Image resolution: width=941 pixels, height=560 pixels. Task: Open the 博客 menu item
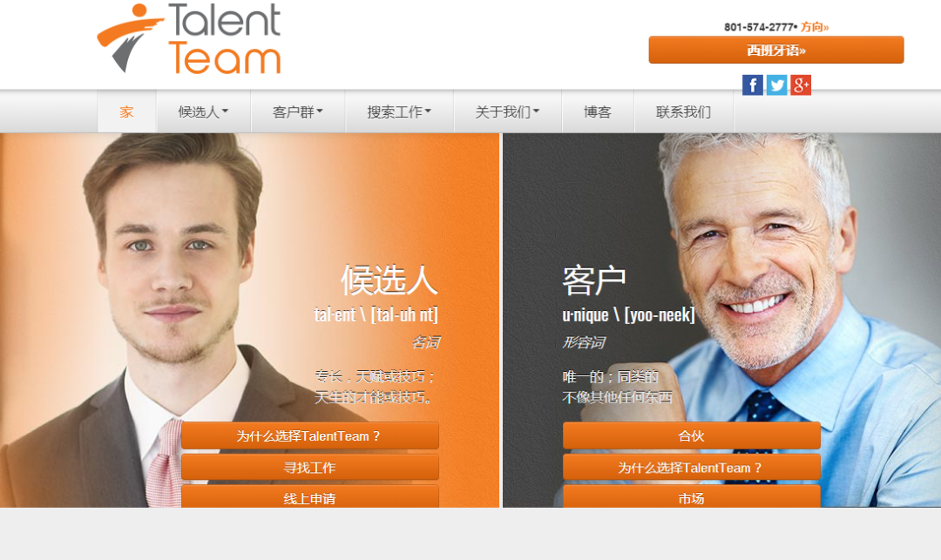[x=598, y=111]
